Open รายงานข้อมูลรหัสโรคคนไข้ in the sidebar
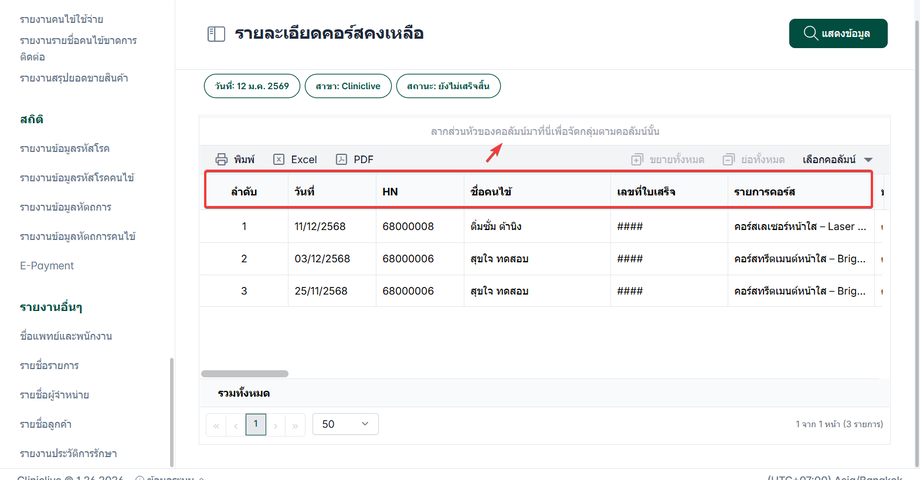The width and height of the screenshot is (920, 480). click(76, 178)
